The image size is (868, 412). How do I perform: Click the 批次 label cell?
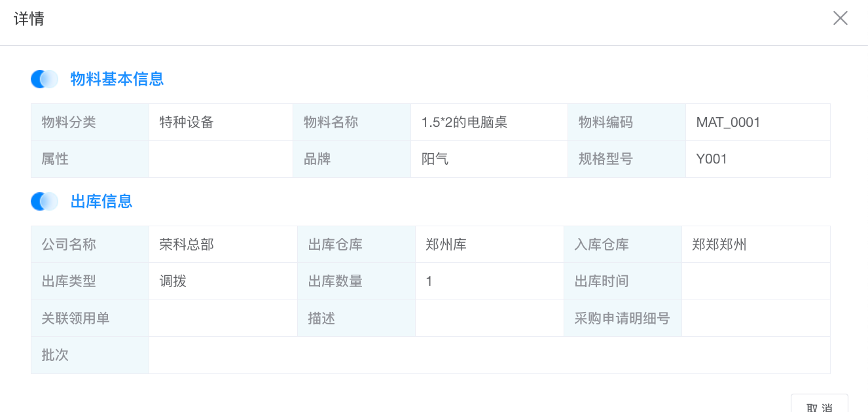tap(56, 355)
